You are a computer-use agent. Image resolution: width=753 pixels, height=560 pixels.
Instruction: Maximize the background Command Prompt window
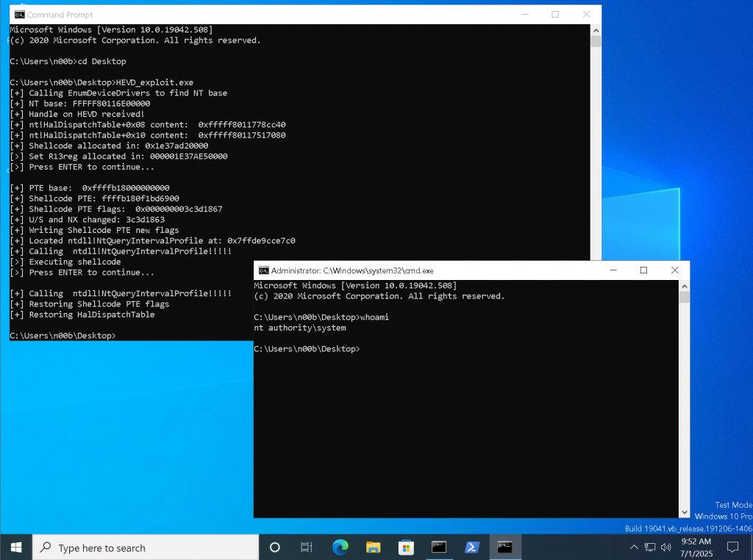556,15
